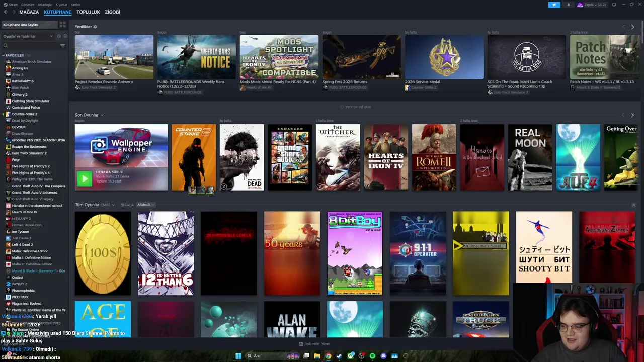644x362 pixels.
Task: Open Grand Theft Auto V Enhanced cover
Action: 290,157
